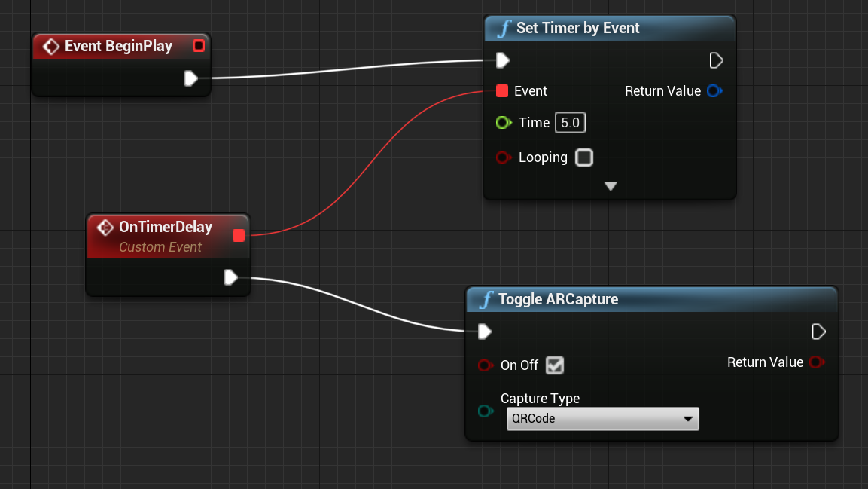Enable the Looping checkbox on Set Timer by Event
The width and height of the screenshot is (868, 489).
point(584,157)
